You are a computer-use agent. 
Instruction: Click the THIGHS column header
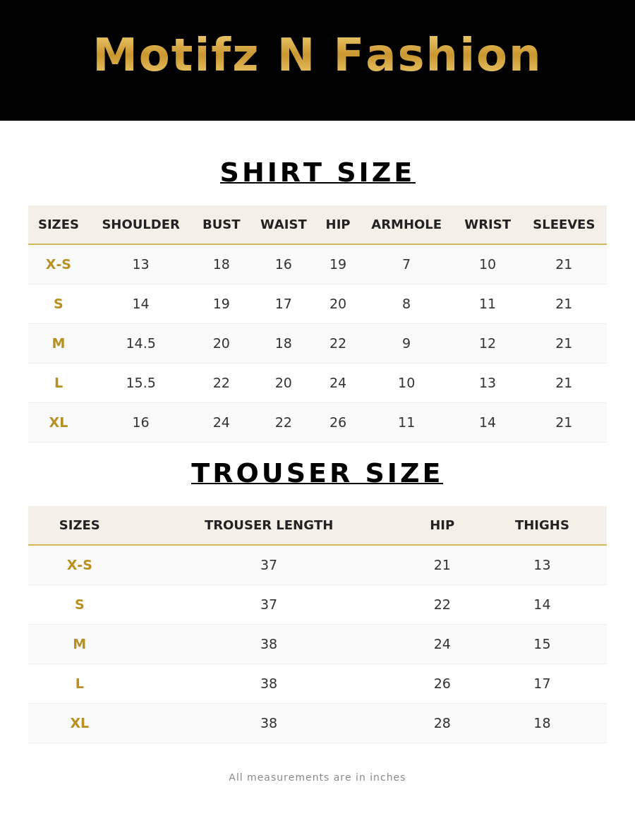point(542,525)
